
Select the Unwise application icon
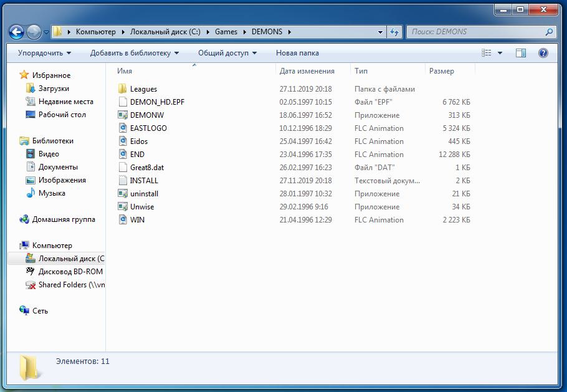(x=123, y=206)
